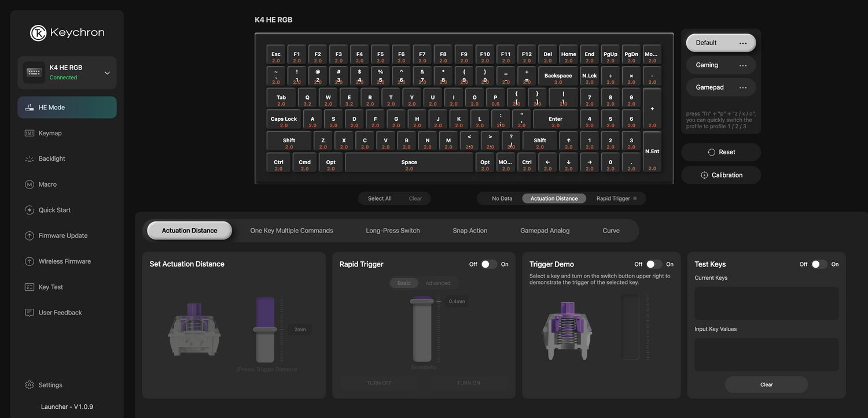868x418 pixels.
Task: Switch on the Test Keys toggle
Action: pyautogui.click(x=819, y=264)
